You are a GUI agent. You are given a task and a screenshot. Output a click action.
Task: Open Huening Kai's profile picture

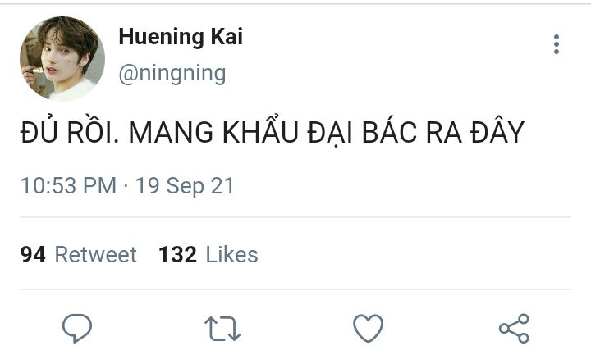point(62,58)
